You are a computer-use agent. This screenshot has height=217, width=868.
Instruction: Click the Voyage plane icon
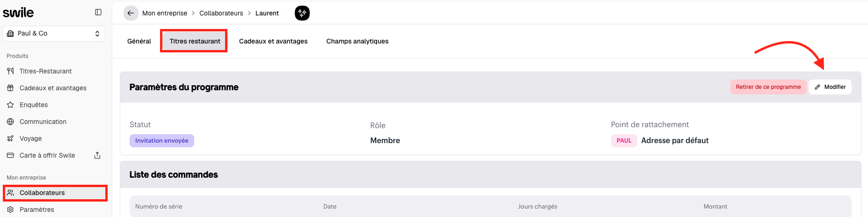point(10,138)
